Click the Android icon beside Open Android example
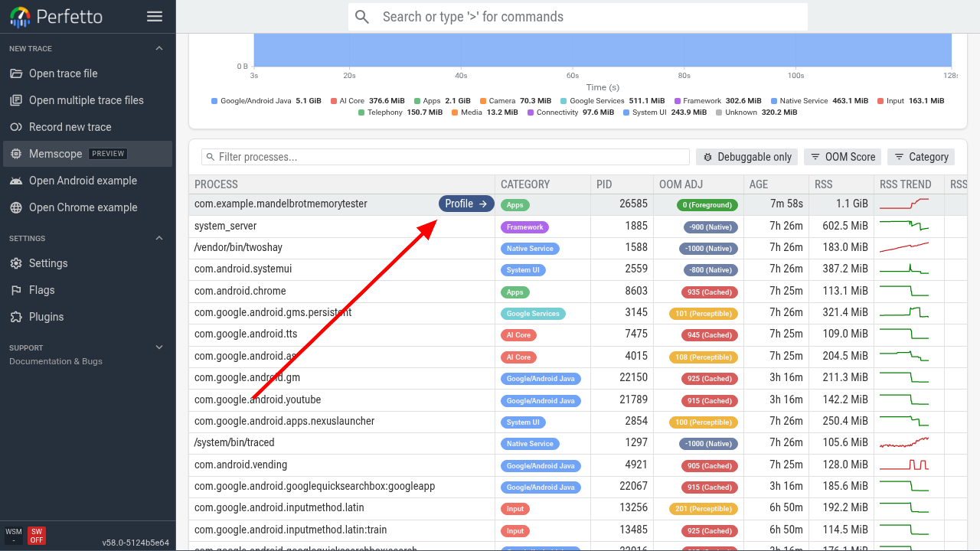 (x=15, y=181)
